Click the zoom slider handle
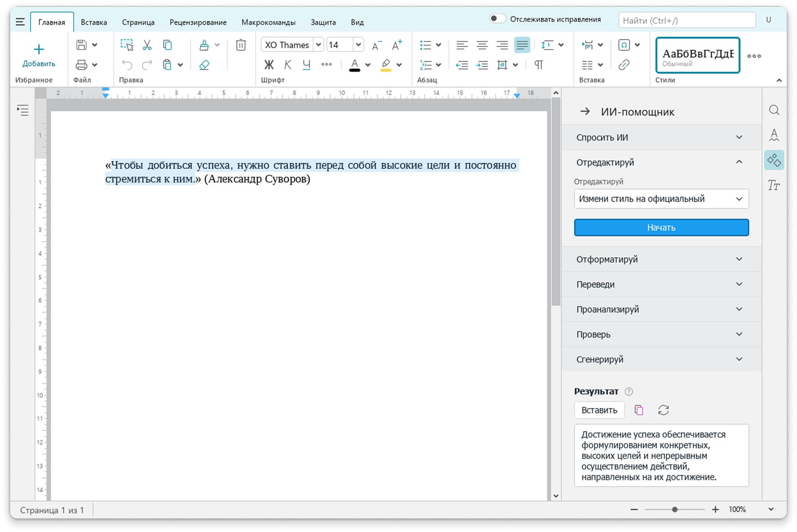The height and width of the screenshot is (532, 797). (675, 509)
